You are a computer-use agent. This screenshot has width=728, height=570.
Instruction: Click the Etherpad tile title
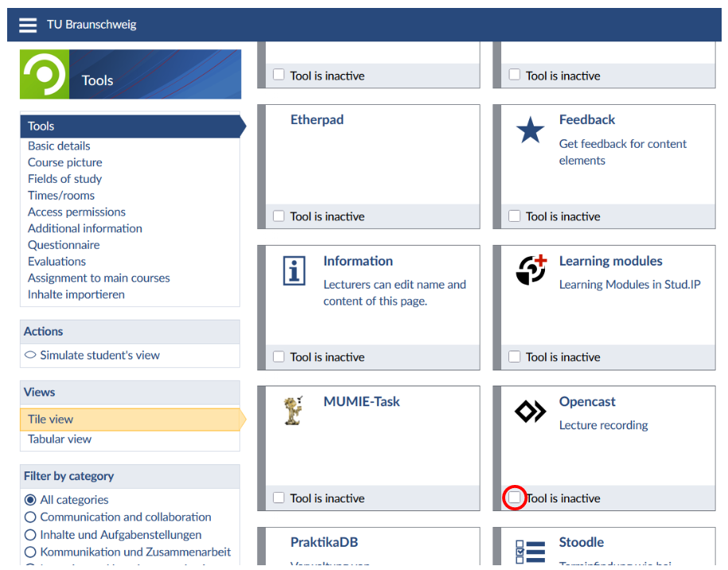click(x=317, y=120)
